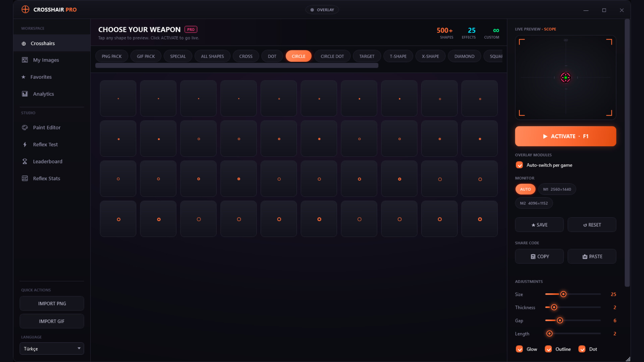Screen dimensions: 644x362
Task: Click the Thickness slider handle
Action: tap(554, 307)
